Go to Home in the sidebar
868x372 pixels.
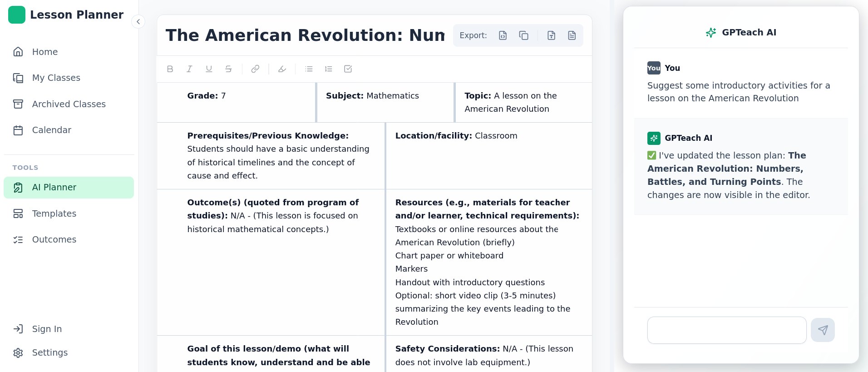click(69, 52)
